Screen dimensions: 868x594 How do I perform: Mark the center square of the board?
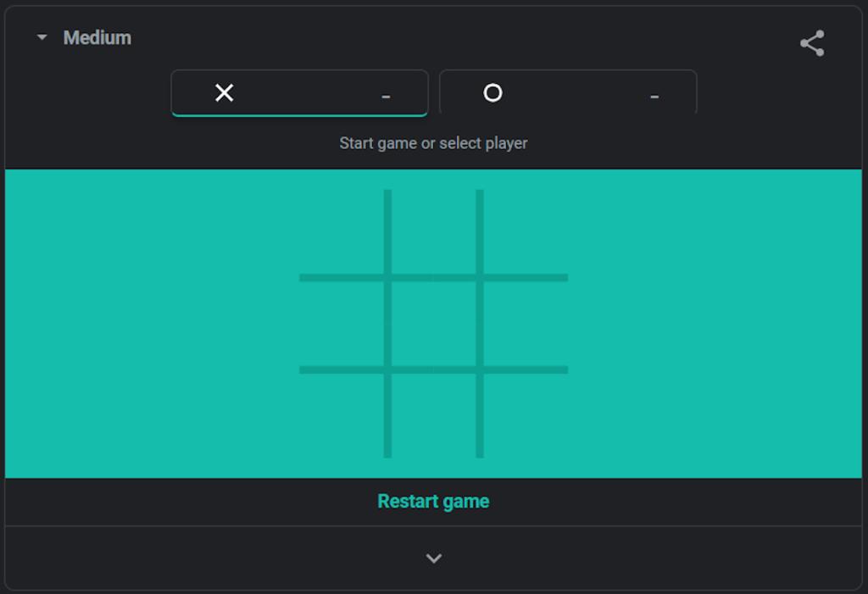click(x=433, y=324)
